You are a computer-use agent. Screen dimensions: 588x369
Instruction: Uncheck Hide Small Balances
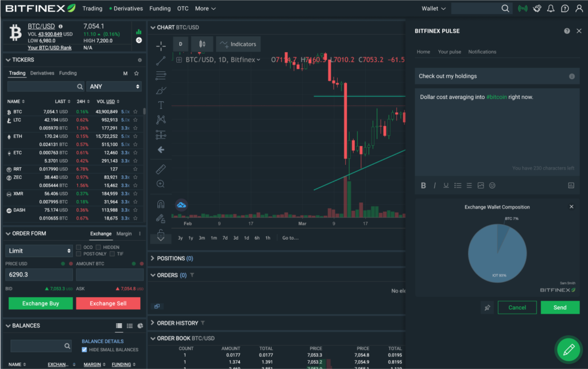coord(84,349)
